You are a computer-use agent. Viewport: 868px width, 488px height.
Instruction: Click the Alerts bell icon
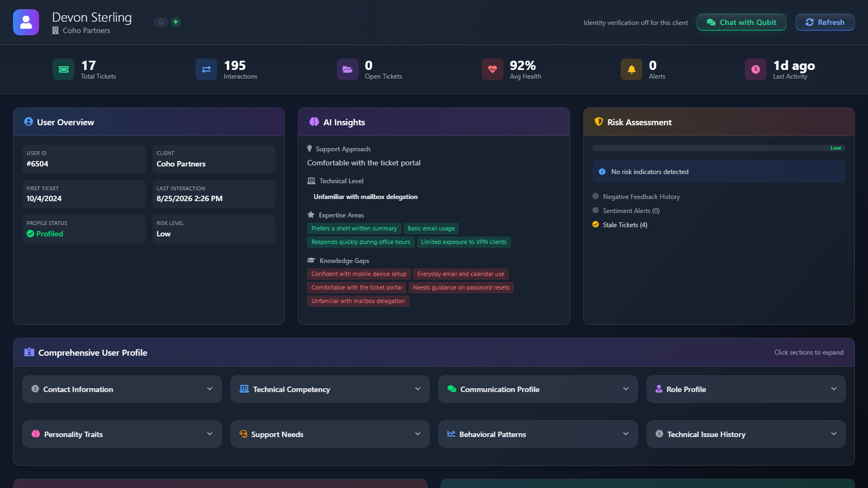click(x=631, y=69)
